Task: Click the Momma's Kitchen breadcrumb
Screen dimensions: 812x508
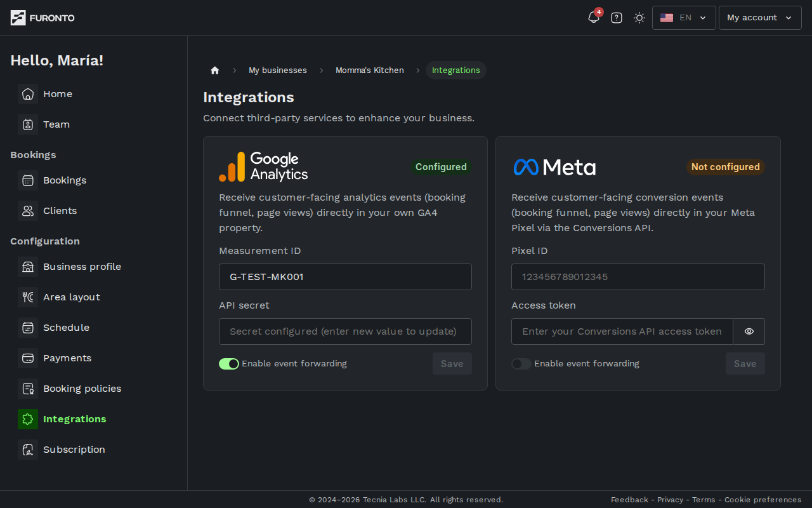Action: [370, 70]
